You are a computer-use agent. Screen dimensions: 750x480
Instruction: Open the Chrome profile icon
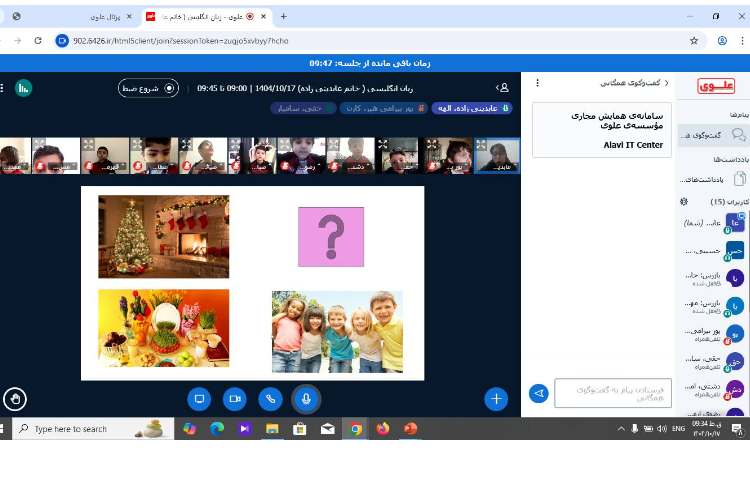tap(722, 41)
